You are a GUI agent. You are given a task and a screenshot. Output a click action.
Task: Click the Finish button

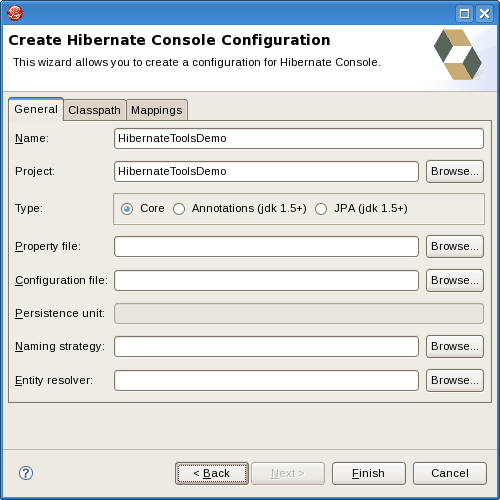[369, 473]
